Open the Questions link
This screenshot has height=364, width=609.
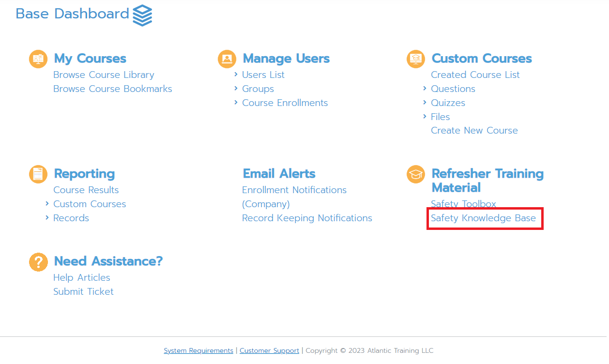[x=453, y=89]
